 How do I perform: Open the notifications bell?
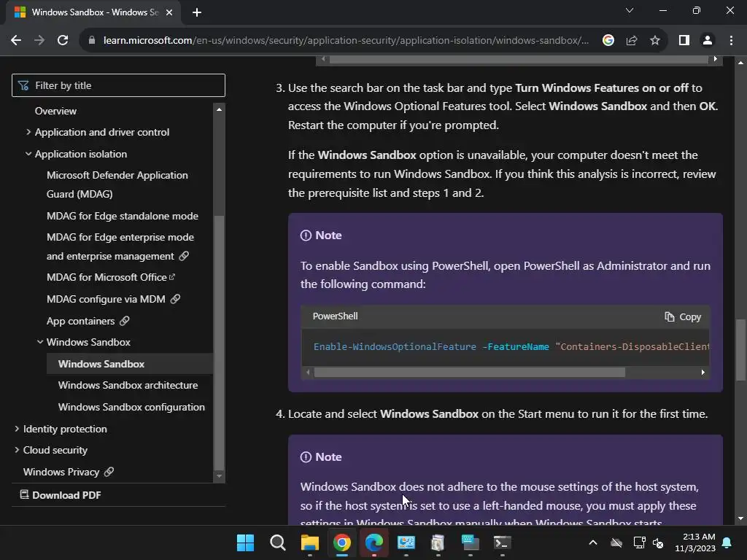[727, 542]
